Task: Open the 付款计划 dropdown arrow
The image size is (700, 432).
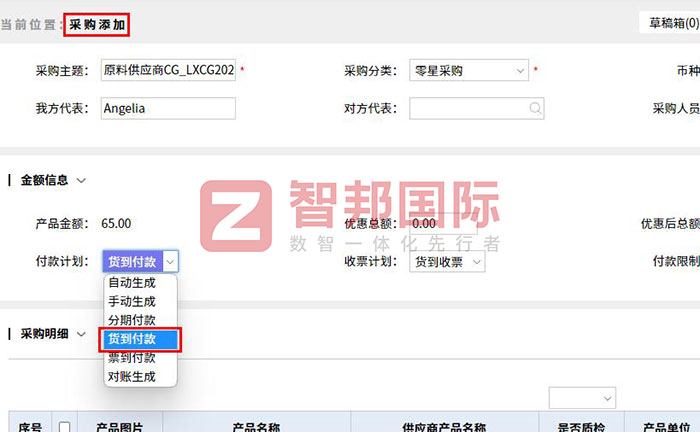Action: click(170, 262)
